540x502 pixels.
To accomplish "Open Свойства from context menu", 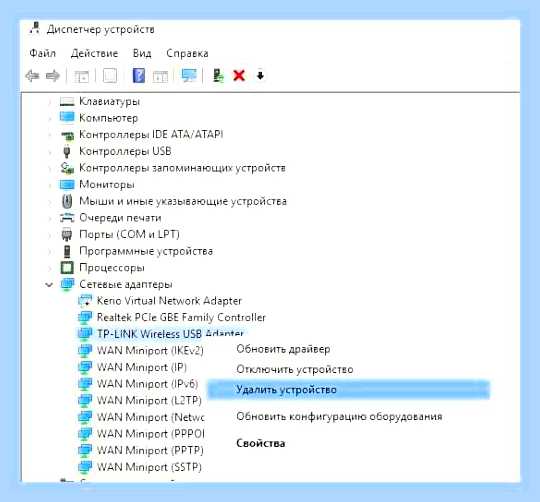I will tap(261, 443).
